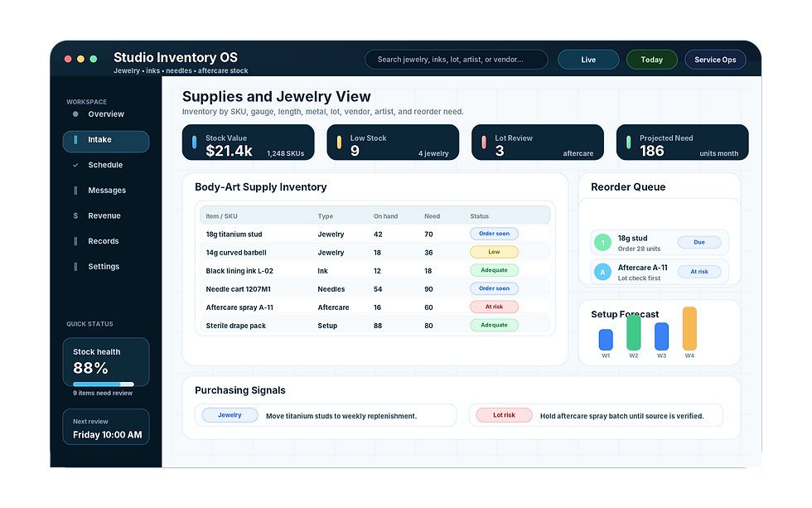This screenshot has height=508, width=812.
Task: Open the Intake section in sidebar
Action: click(106, 142)
